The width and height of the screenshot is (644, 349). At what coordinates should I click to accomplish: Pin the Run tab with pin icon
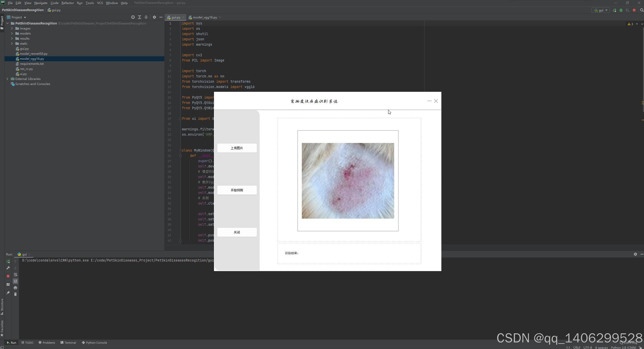8,293
